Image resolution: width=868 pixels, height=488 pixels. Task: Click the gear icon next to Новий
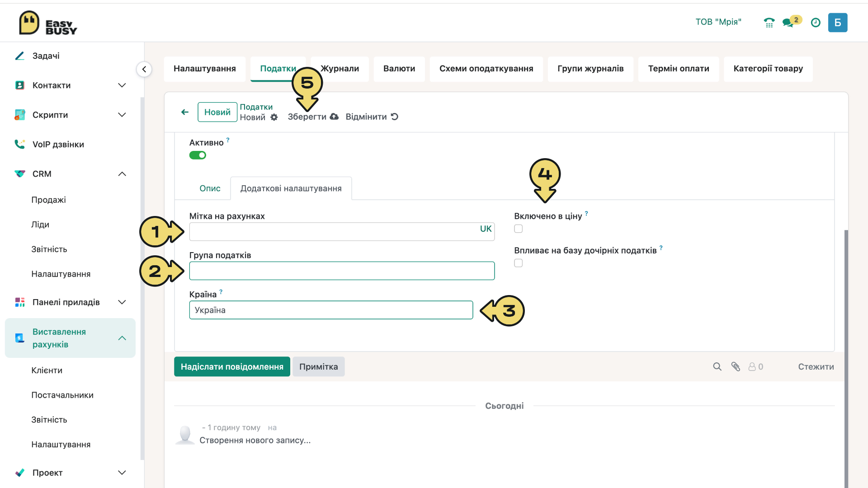point(274,117)
